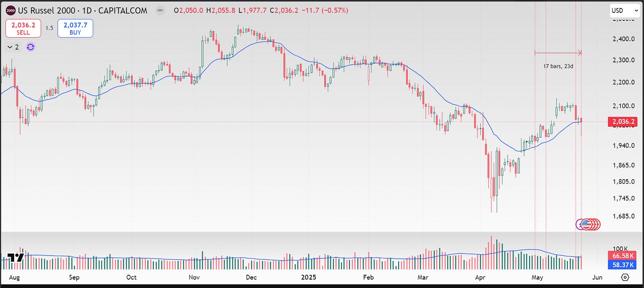Select the '17 bars, 23d' measurement label
644x288 pixels.
(558, 66)
